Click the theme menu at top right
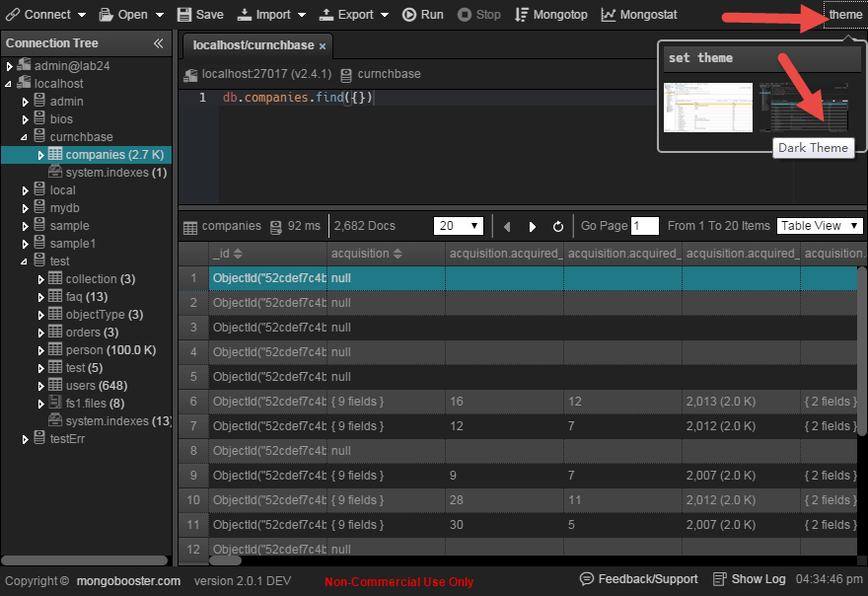 [845, 15]
